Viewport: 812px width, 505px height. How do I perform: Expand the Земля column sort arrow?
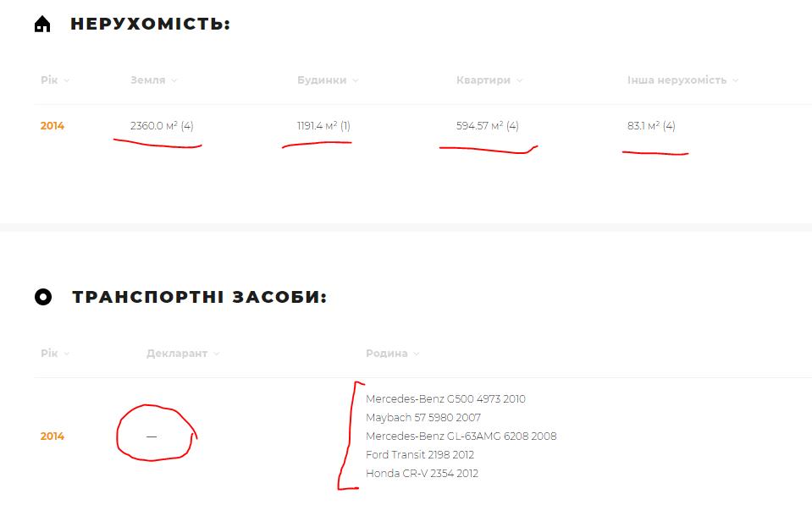[x=174, y=81]
